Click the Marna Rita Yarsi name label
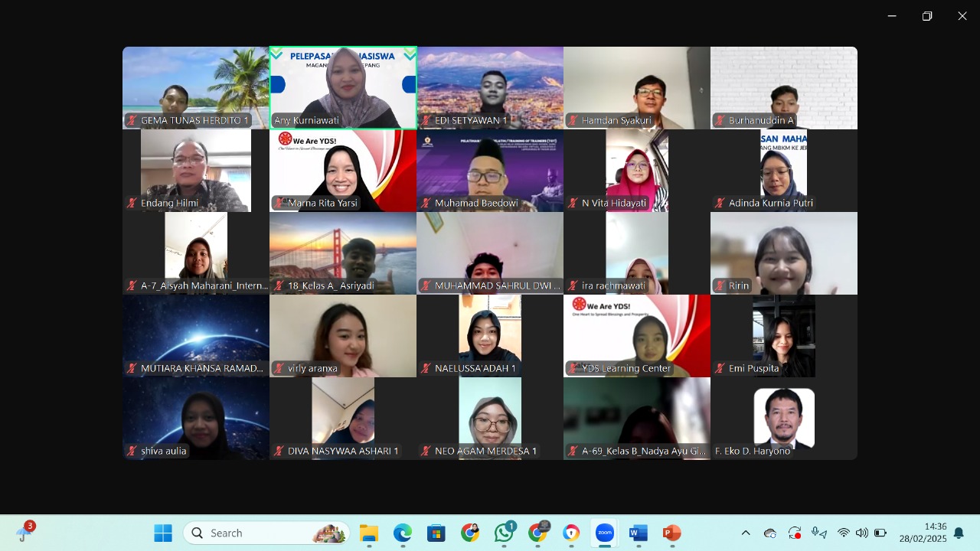Image resolution: width=980 pixels, height=551 pixels. [x=322, y=204]
